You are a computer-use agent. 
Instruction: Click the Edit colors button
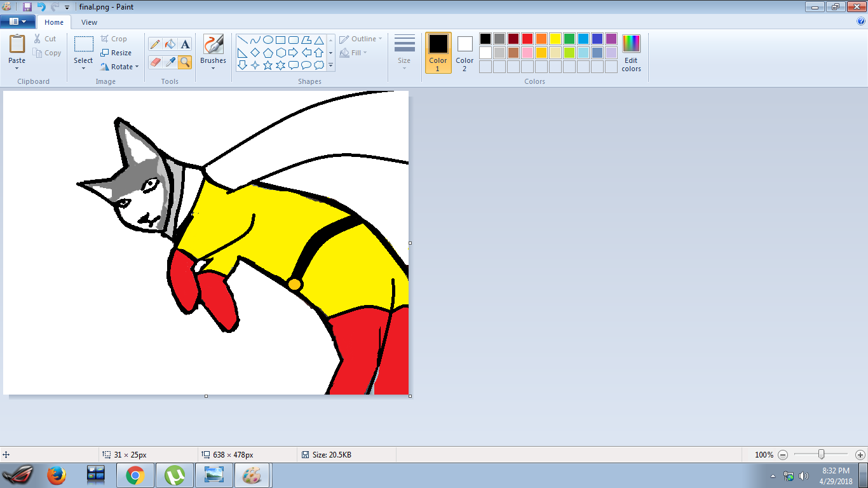(631, 53)
